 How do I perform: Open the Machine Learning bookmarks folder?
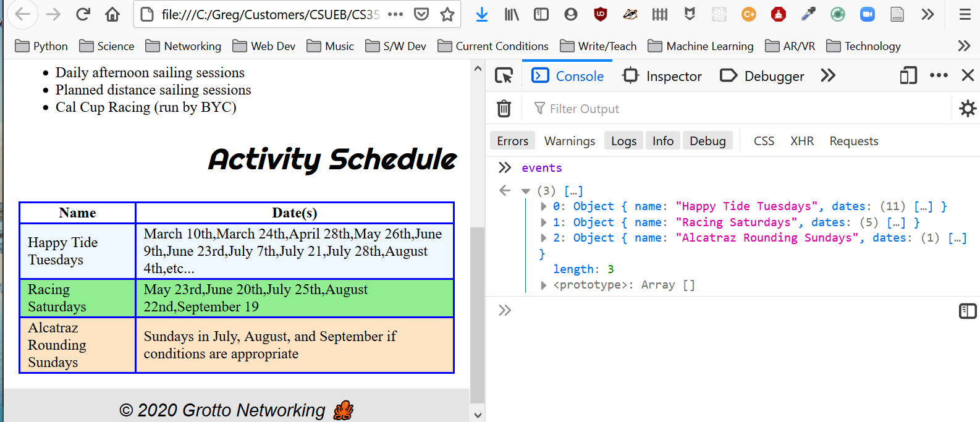[x=701, y=46]
